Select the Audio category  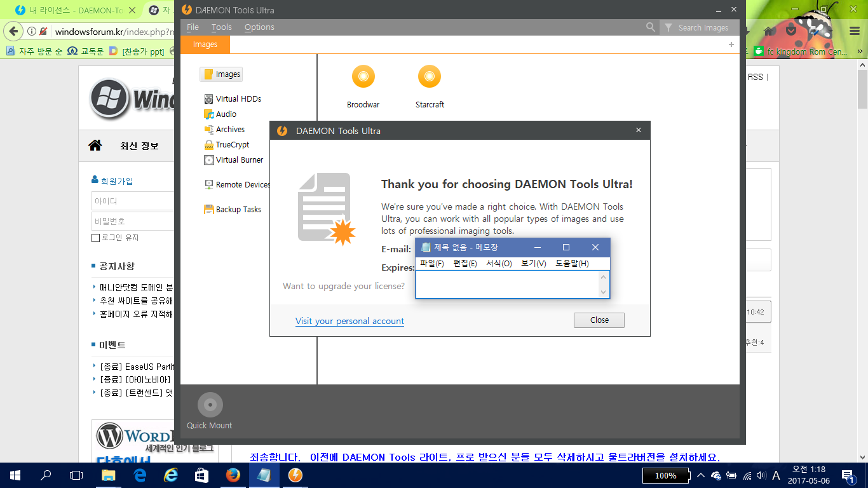pos(220,114)
